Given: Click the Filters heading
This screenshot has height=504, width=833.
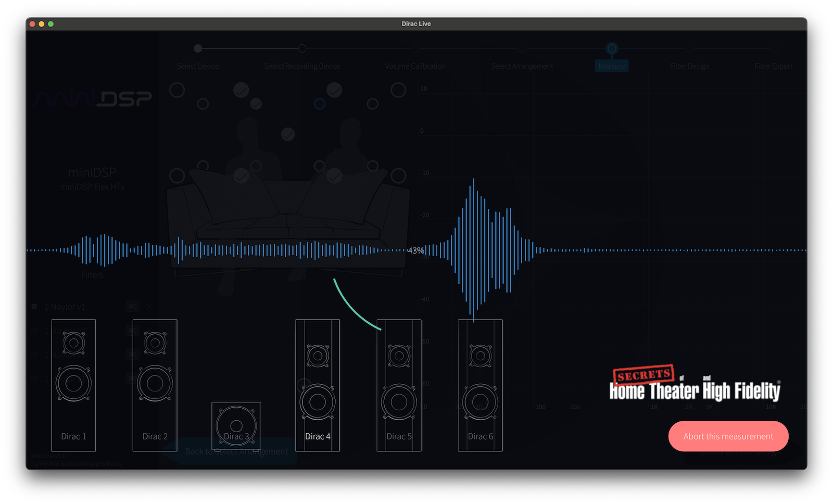Looking at the screenshot, I should point(92,275).
